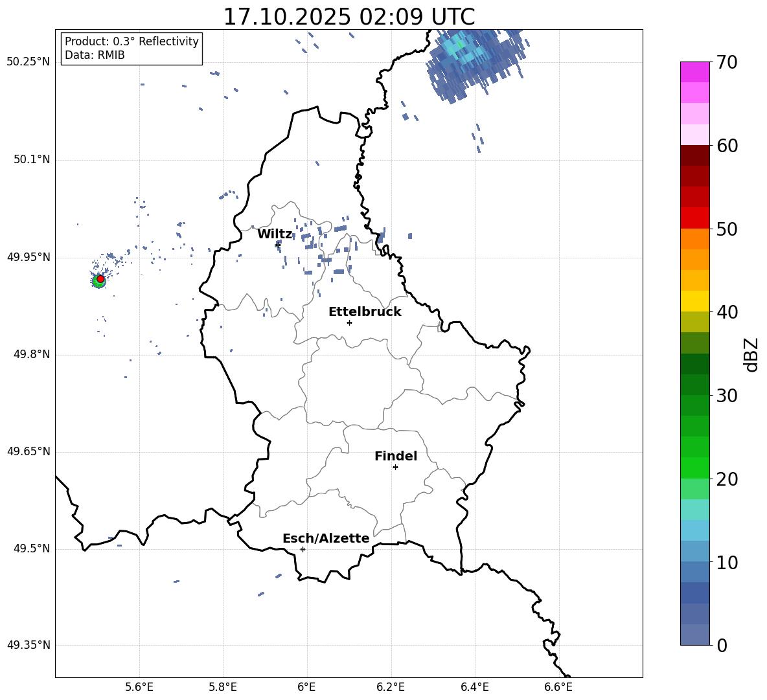
Task: Click the 49.95°N latitude label
Action: (29, 257)
